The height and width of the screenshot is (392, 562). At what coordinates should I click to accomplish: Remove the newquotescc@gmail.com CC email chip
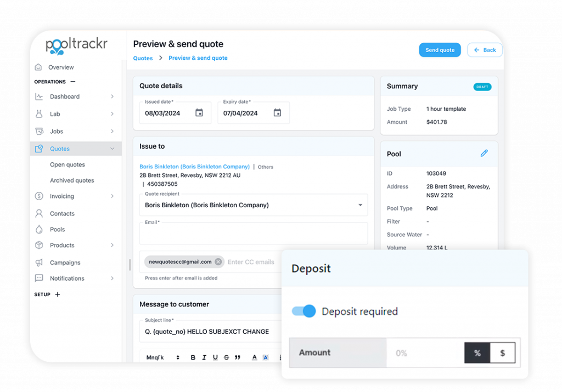coord(218,262)
